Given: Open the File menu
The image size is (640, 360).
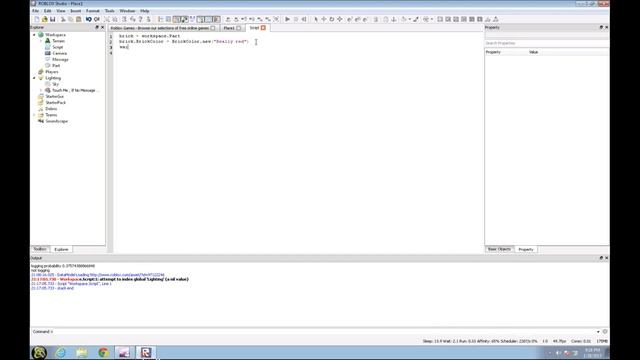Looking at the screenshot, I should [x=36, y=11].
